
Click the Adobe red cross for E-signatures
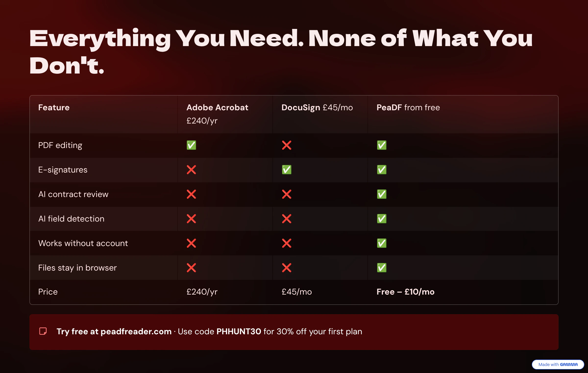[191, 170]
